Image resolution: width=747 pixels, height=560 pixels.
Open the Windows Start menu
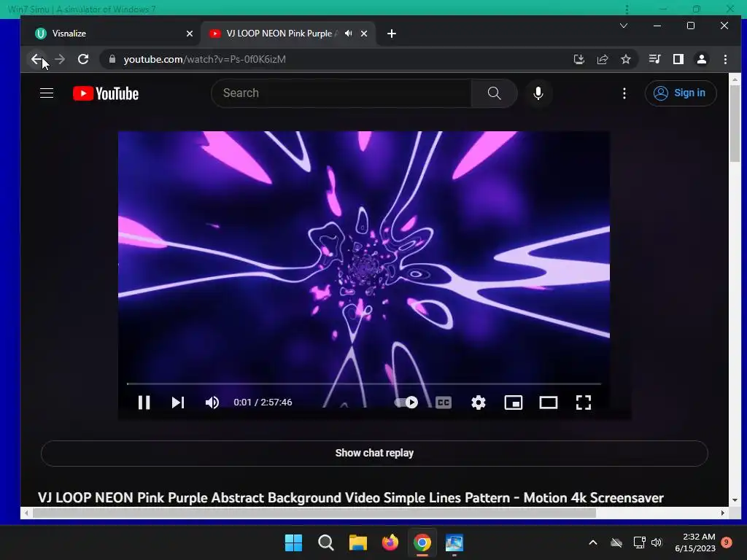pos(293,542)
